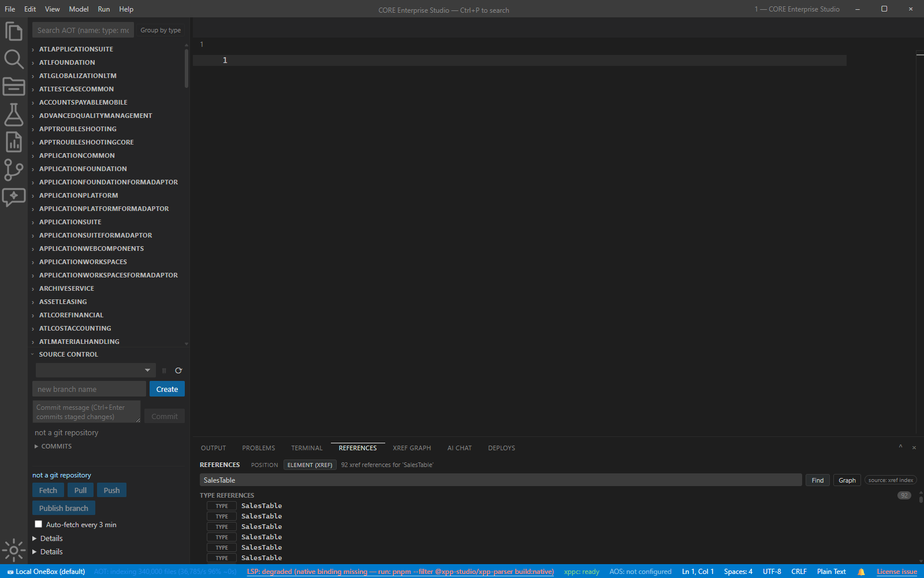The height and width of the screenshot is (578, 924).
Task: Open the Explorer files view in activity bar
Action: click(x=14, y=31)
